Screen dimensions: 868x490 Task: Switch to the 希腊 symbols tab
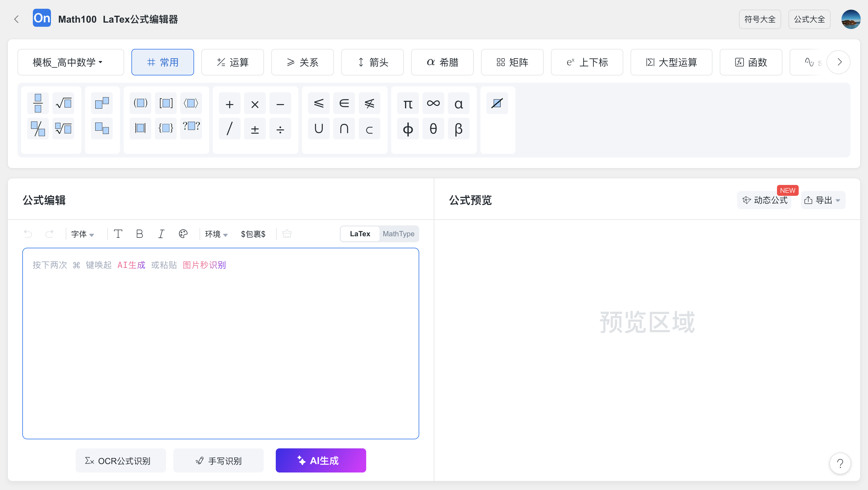point(442,62)
